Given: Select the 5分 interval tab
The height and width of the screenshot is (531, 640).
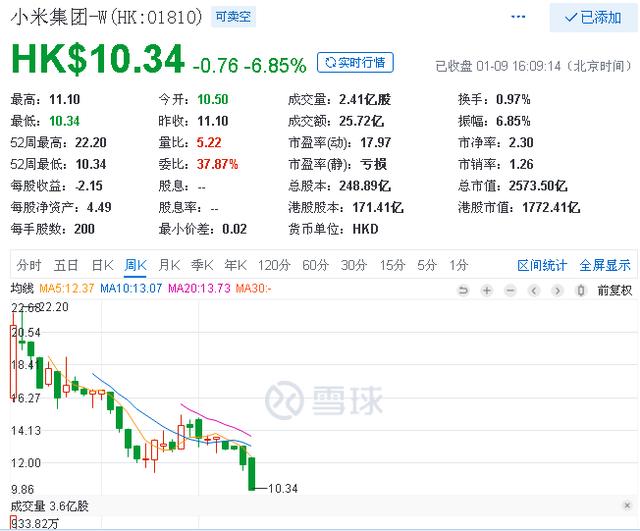Looking at the screenshot, I should point(427,265).
